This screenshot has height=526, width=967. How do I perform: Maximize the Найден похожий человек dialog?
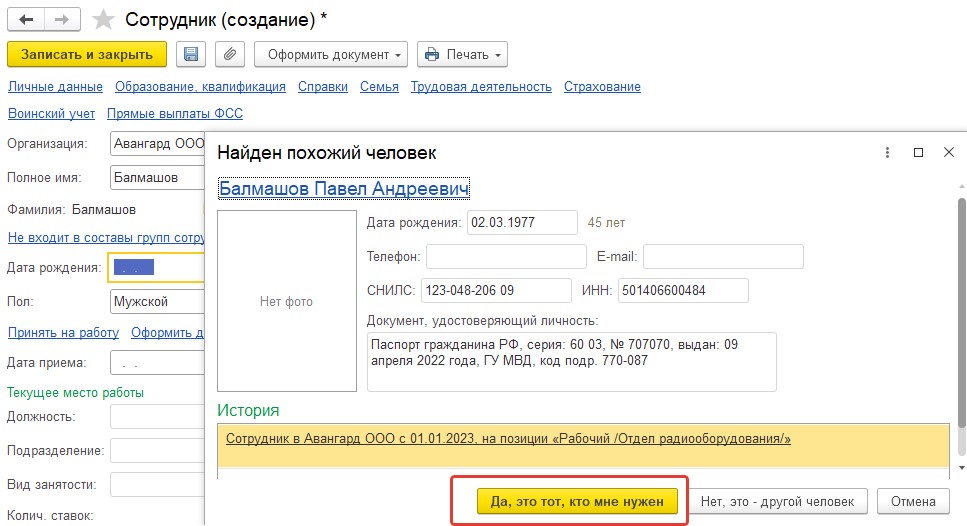click(918, 152)
